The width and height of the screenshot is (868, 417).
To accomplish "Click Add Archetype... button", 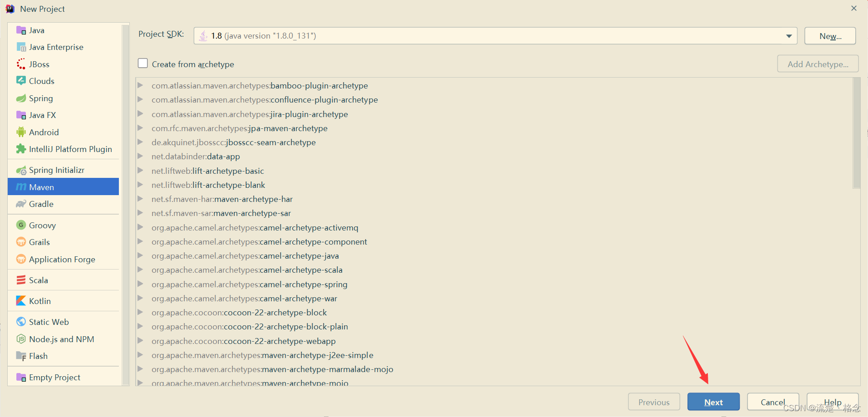I will [x=818, y=64].
